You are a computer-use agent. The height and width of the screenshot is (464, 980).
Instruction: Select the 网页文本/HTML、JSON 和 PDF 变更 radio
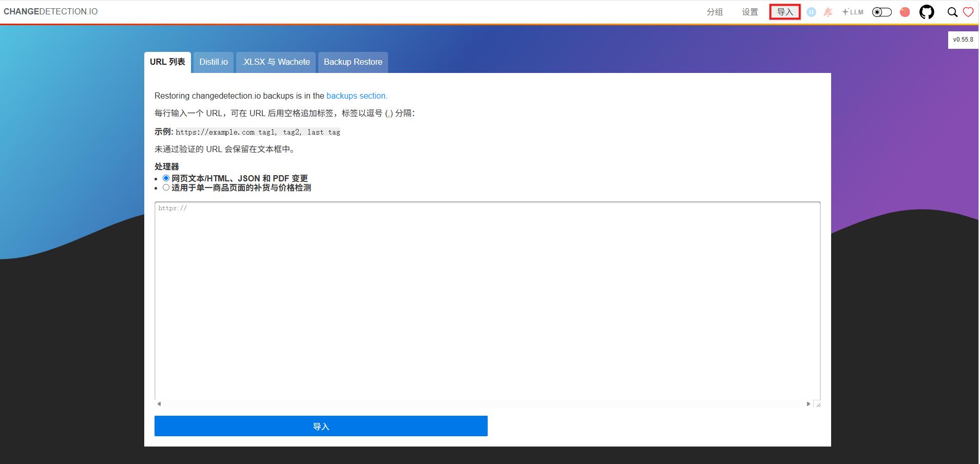tap(166, 178)
